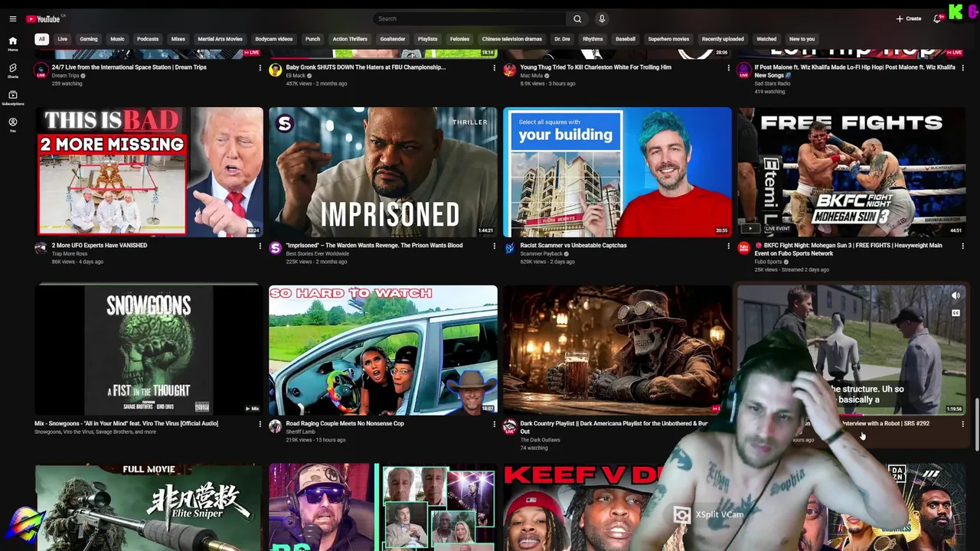Image resolution: width=980 pixels, height=551 pixels.
Task: Open the skeleton tavern Dark Country thumbnail
Action: click(617, 350)
